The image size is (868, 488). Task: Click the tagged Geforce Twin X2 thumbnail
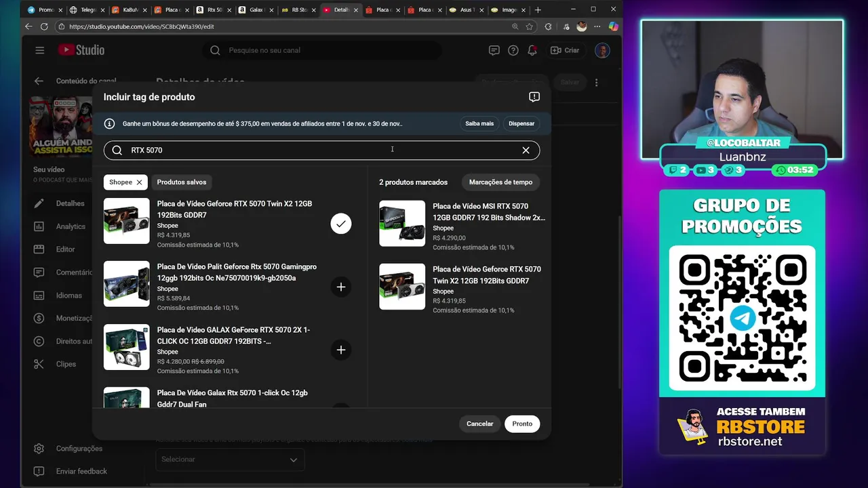tap(402, 287)
